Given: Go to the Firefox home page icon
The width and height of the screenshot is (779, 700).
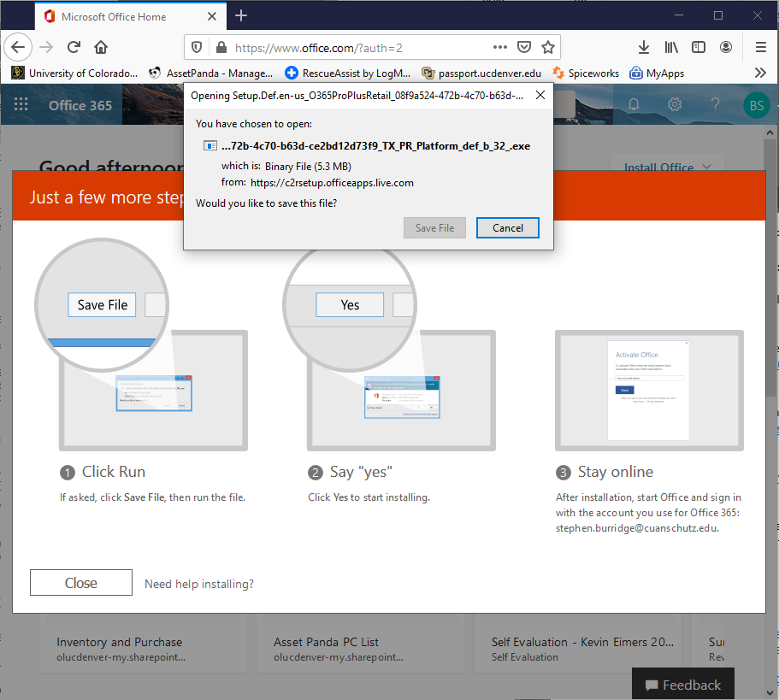Looking at the screenshot, I should click(x=101, y=47).
